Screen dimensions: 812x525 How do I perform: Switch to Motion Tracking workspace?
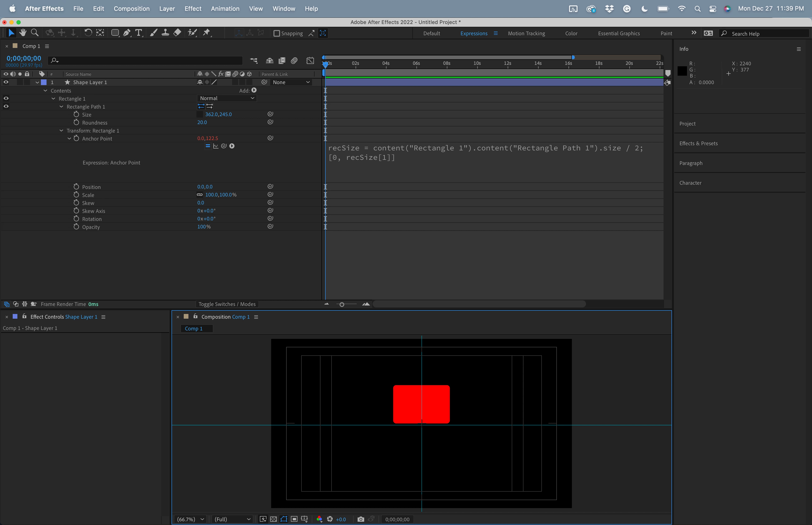pyautogui.click(x=526, y=33)
